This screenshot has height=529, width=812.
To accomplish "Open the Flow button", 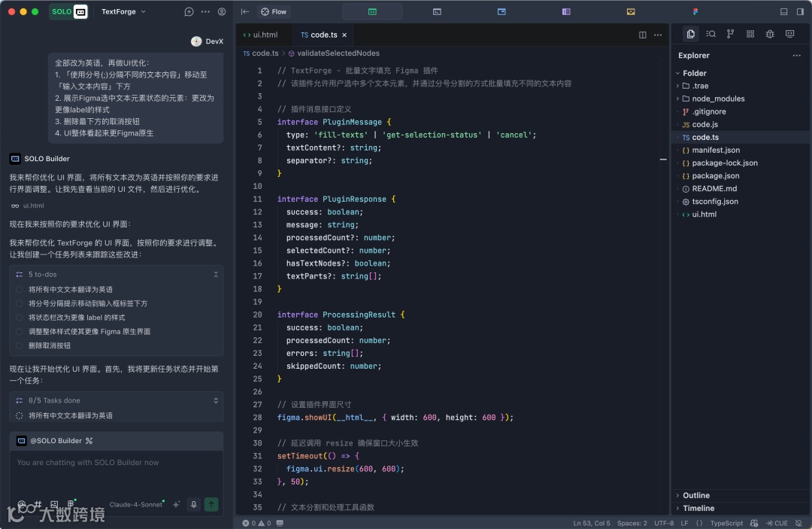I will pos(274,11).
